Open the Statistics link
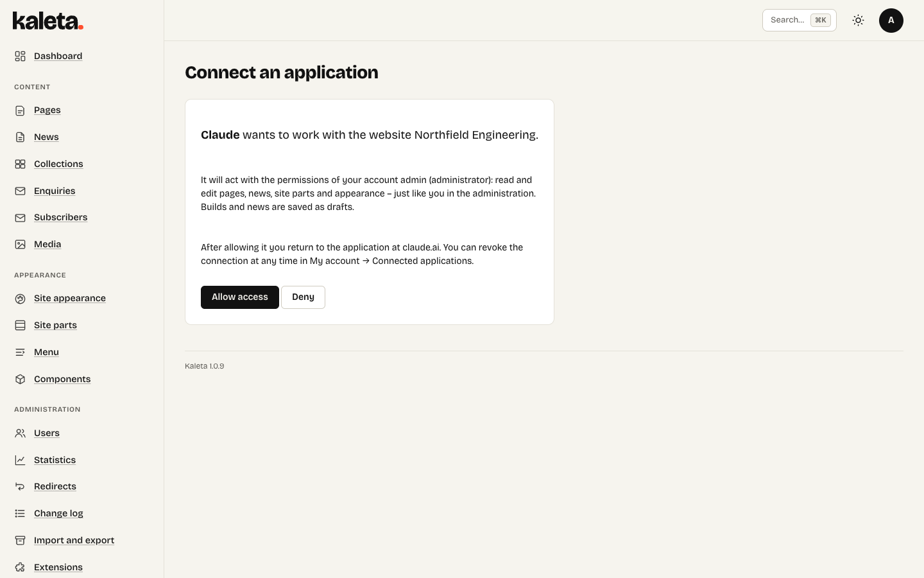This screenshot has height=578, width=924. (55, 460)
